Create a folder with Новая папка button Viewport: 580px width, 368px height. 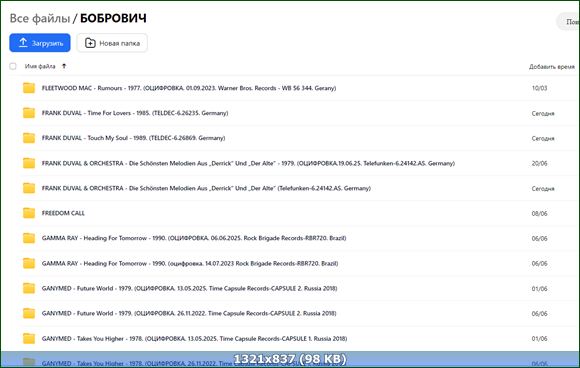pyautogui.click(x=112, y=43)
